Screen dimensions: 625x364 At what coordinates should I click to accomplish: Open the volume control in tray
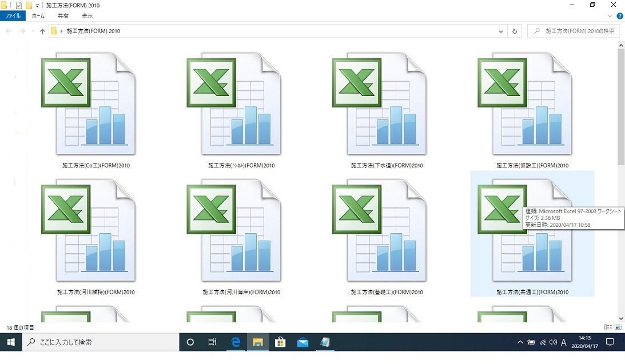tap(553, 342)
